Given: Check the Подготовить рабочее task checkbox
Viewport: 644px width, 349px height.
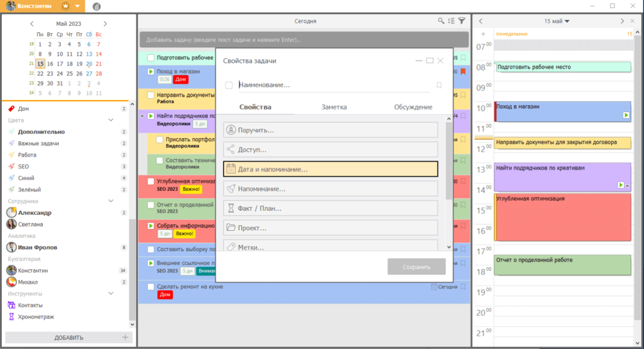Looking at the screenshot, I should coord(150,58).
